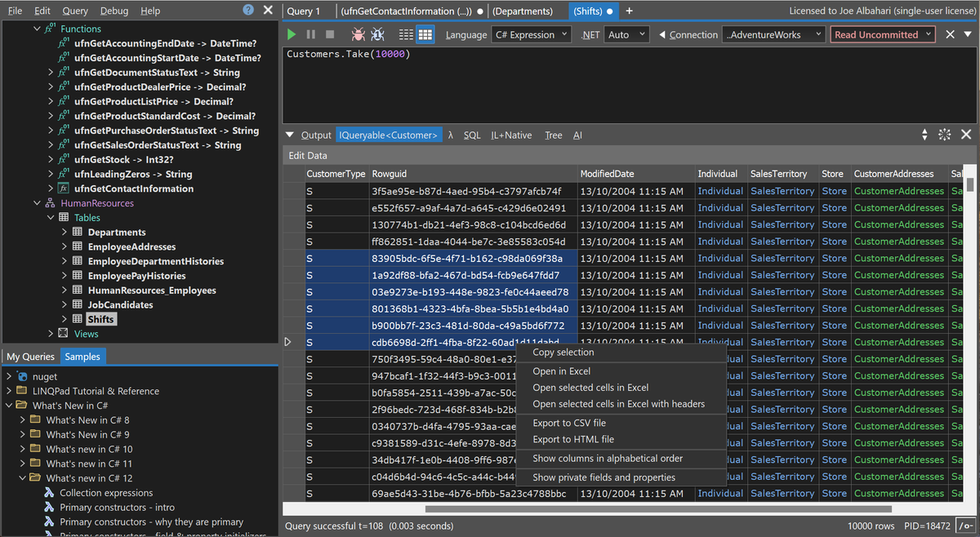Expand the Departments table node
The height and width of the screenshot is (537, 980).
[x=65, y=233]
